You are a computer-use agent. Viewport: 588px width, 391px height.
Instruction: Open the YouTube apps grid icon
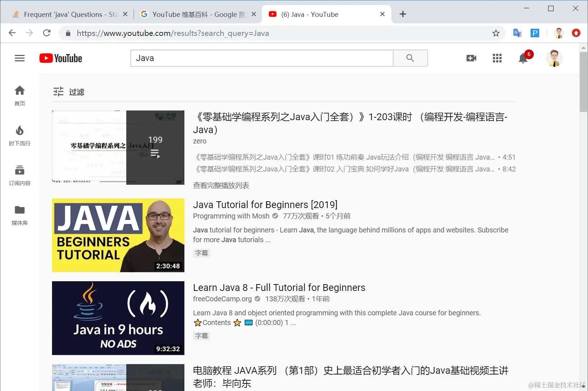point(497,58)
